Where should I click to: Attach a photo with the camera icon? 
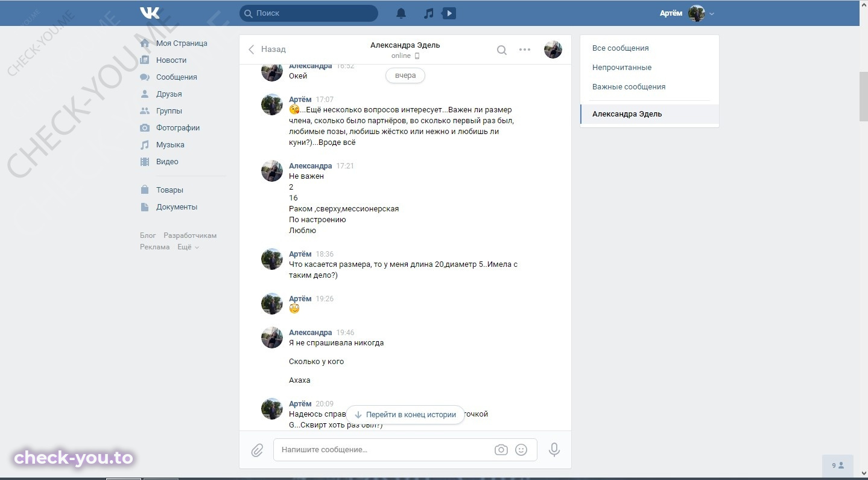[501, 450]
